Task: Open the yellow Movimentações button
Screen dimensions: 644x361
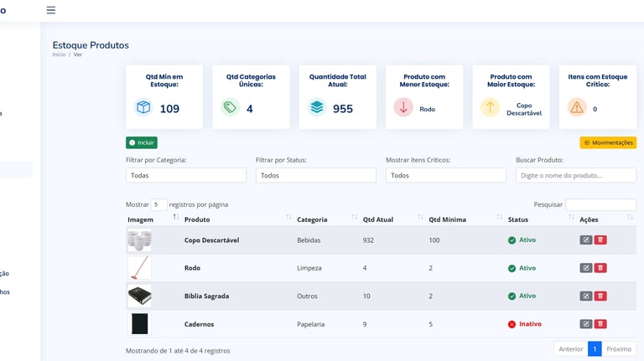Action: click(x=608, y=143)
